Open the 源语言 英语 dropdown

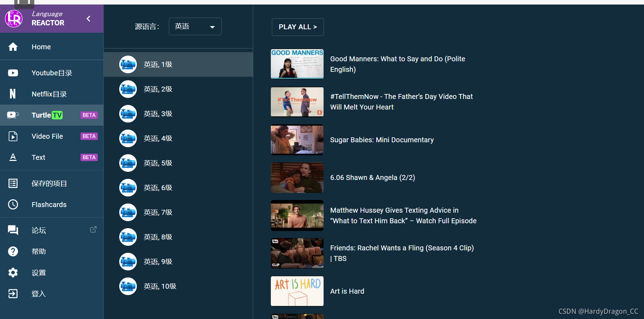click(195, 26)
